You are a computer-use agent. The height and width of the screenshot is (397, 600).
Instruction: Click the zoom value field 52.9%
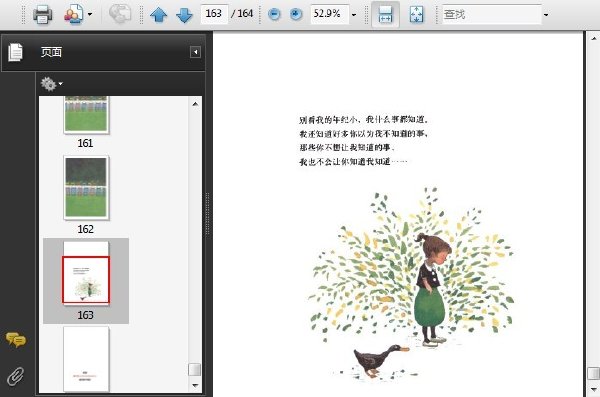329,14
